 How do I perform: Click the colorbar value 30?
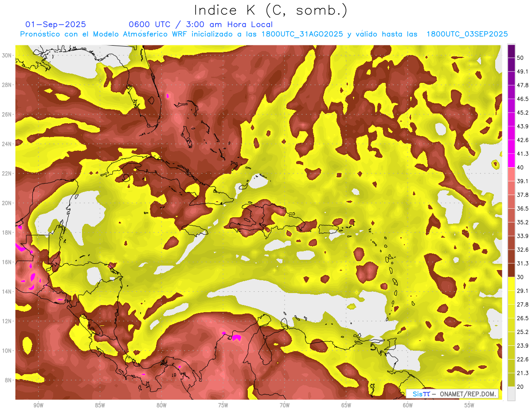coord(520,277)
